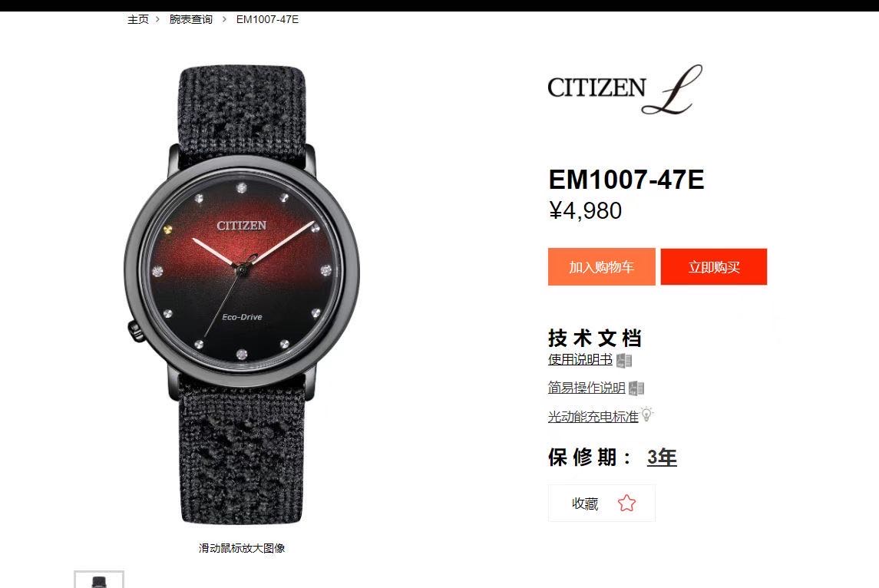
Task: Click the star favorite icon
Action: 626,503
